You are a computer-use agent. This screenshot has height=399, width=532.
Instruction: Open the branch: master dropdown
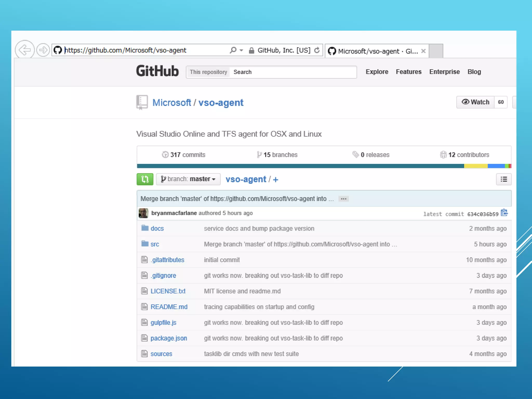(x=188, y=179)
